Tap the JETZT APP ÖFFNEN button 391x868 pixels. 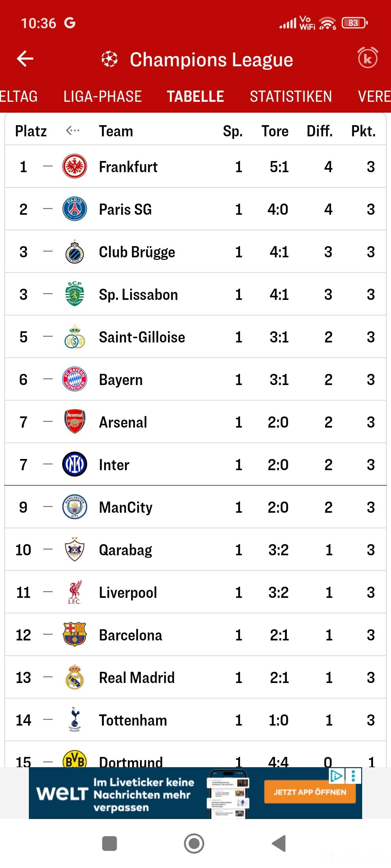pyautogui.click(x=310, y=792)
